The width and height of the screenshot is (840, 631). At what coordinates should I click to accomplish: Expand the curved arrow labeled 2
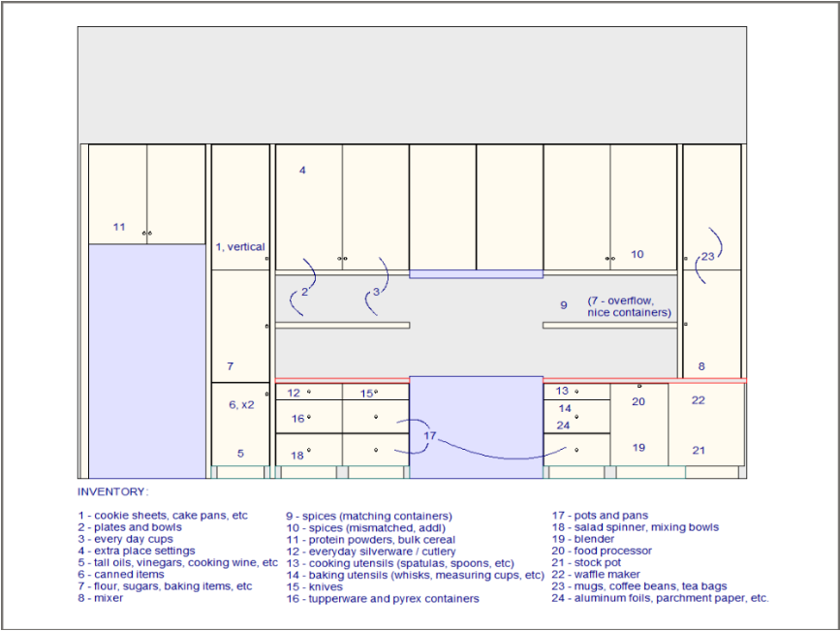click(303, 289)
